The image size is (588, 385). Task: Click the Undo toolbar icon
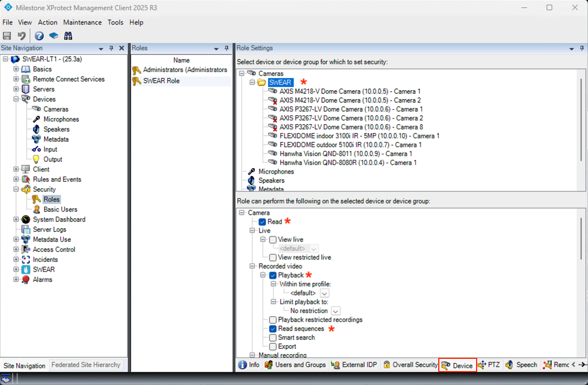(x=22, y=36)
